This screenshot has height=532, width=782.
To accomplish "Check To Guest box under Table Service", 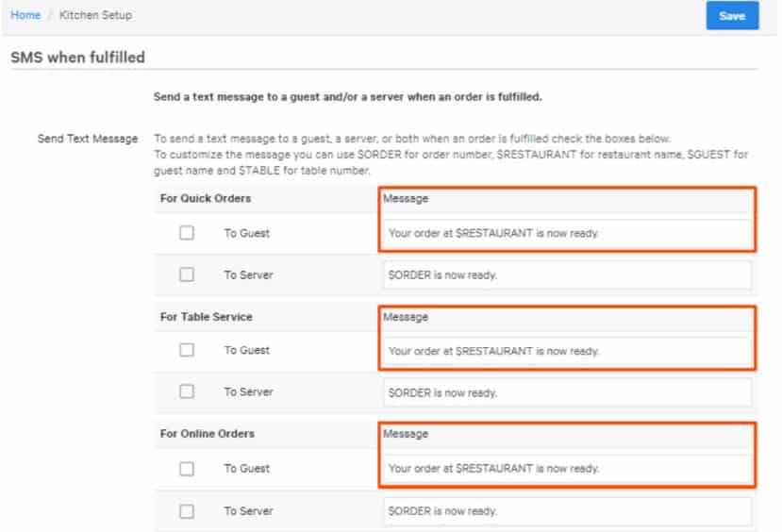I will (187, 350).
